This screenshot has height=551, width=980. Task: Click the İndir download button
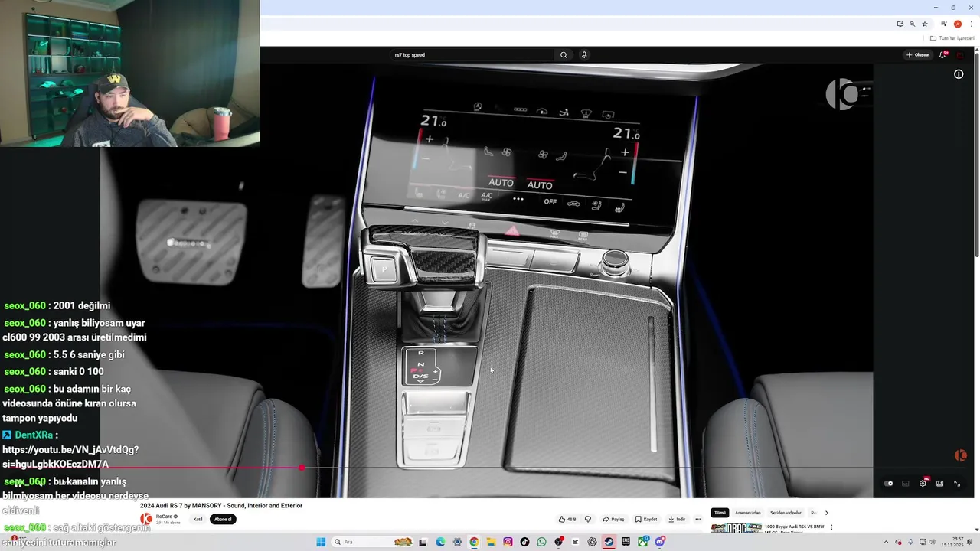click(x=677, y=519)
